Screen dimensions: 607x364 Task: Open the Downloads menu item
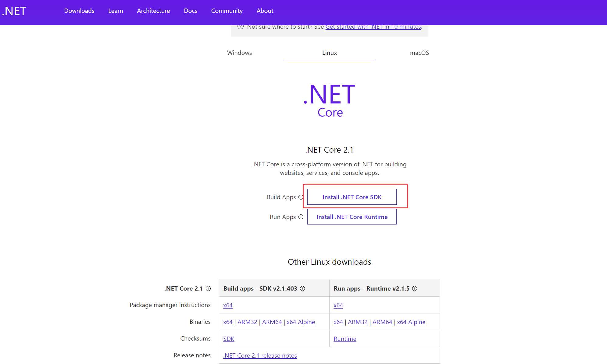(x=79, y=11)
